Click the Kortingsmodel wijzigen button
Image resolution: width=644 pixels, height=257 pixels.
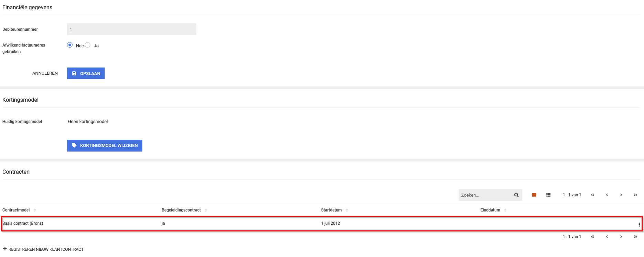pos(105,146)
